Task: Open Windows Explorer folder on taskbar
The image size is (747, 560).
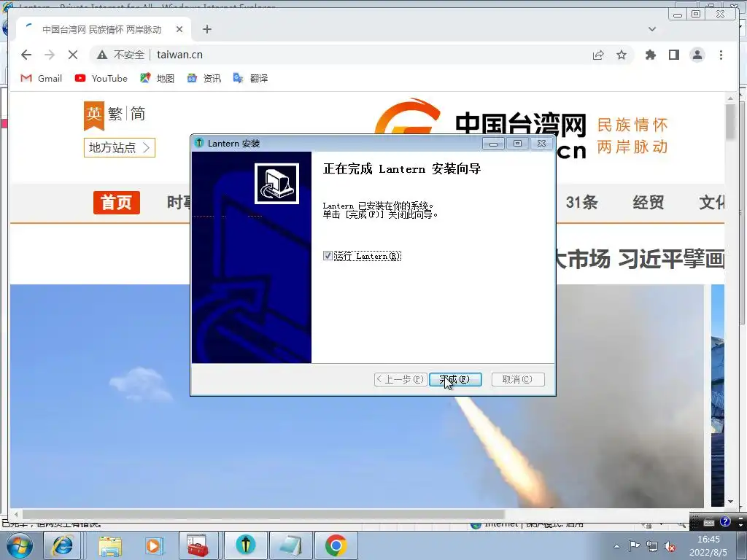Action: [x=110, y=545]
